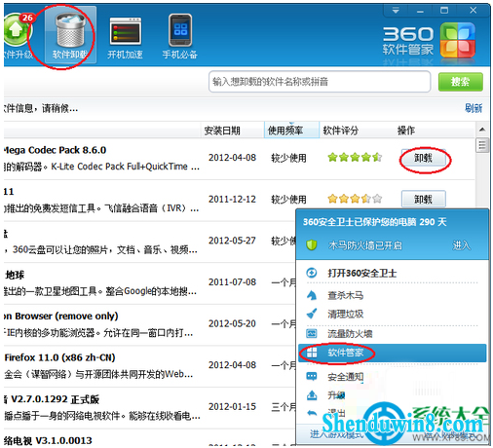
Task: Open title bar dropdown menu arrow
Action: click(396, 11)
